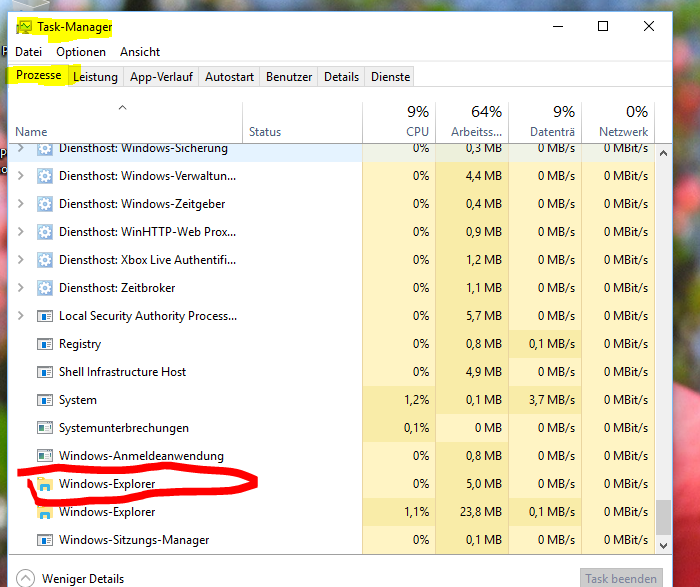Switch to the Dienste tab
This screenshot has width=700, height=587.
390,77
